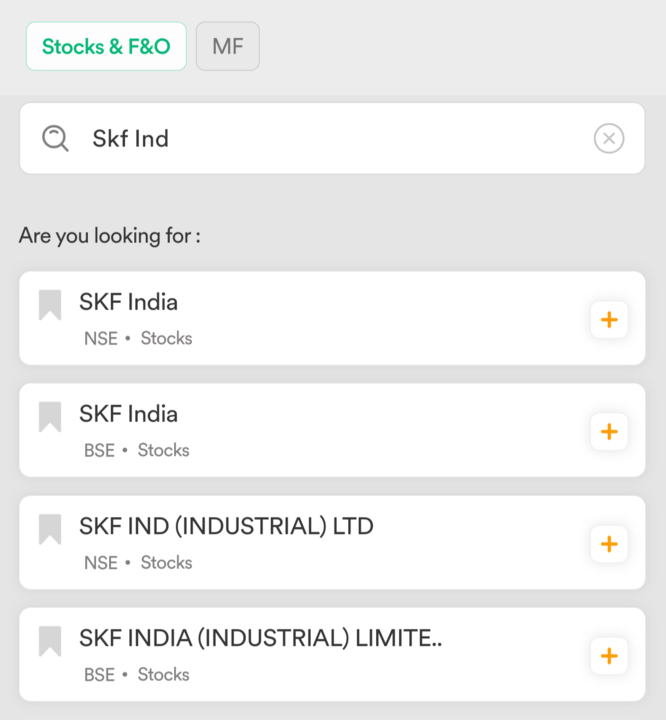This screenshot has width=666, height=720.
Task: Click the search magnifier icon
Action: (55, 138)
